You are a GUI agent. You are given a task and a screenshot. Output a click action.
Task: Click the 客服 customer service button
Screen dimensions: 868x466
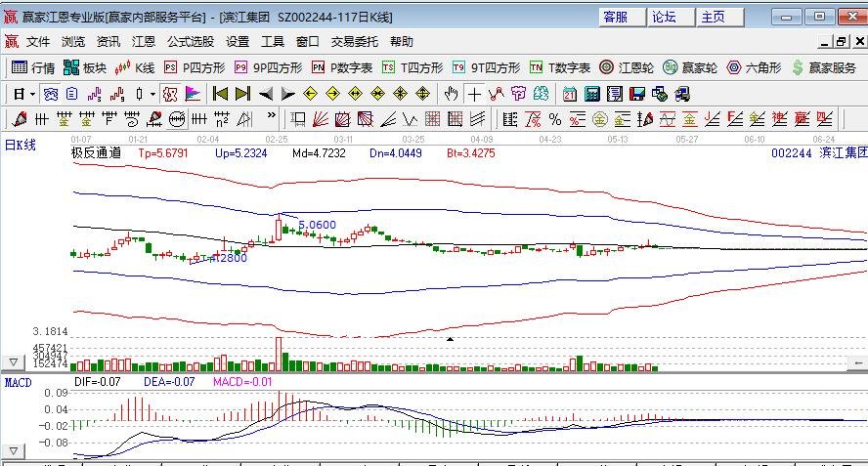tap(622, 17)
